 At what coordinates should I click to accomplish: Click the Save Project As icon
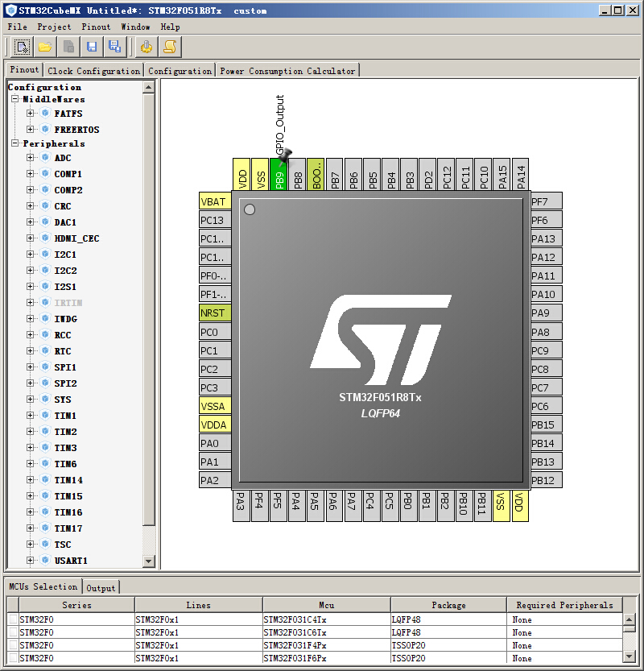pos(114,47)
